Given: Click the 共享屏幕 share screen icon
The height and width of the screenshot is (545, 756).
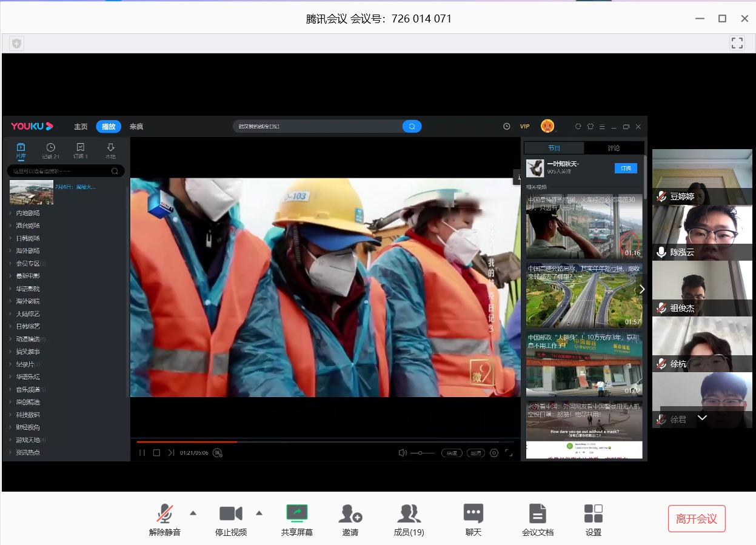Looking at the screenshot, I should tap(297, 514).
